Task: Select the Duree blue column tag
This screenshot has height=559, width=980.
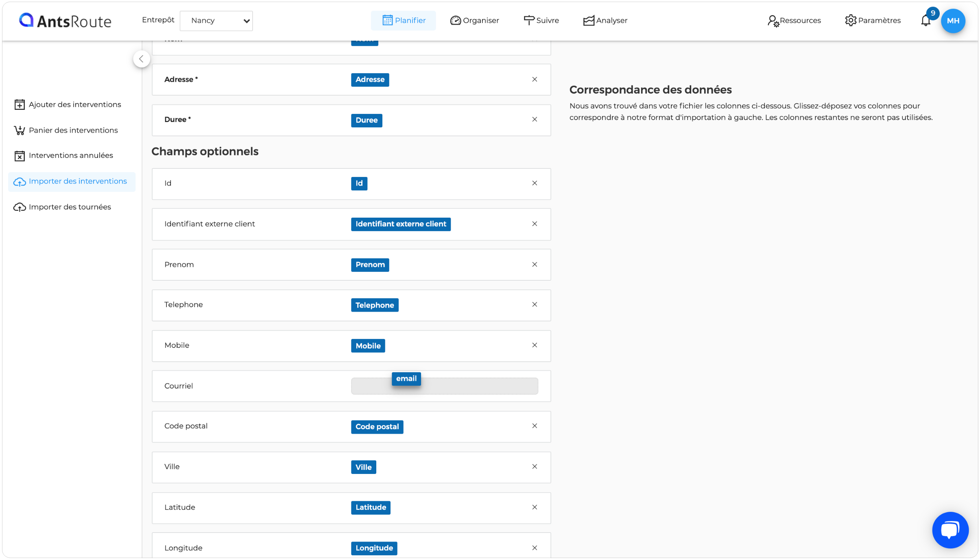Action: (367, 120)
